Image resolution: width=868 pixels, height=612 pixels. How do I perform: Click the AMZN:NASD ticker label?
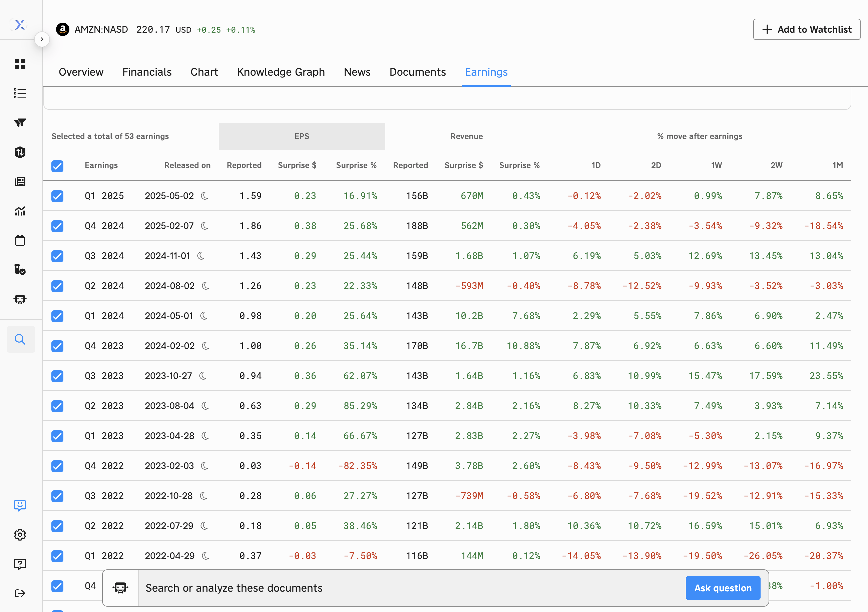click(x=101, y=29)
